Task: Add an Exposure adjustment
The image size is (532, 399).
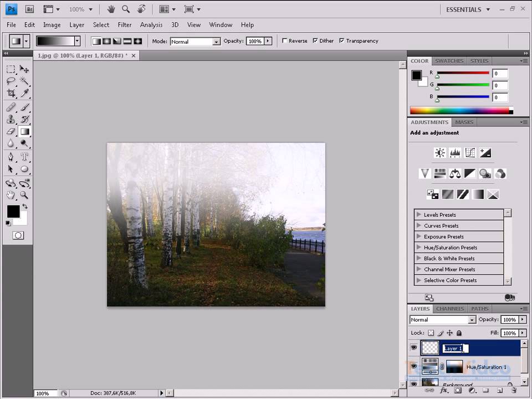Action: pyautogui.click(x=485, y=153)
